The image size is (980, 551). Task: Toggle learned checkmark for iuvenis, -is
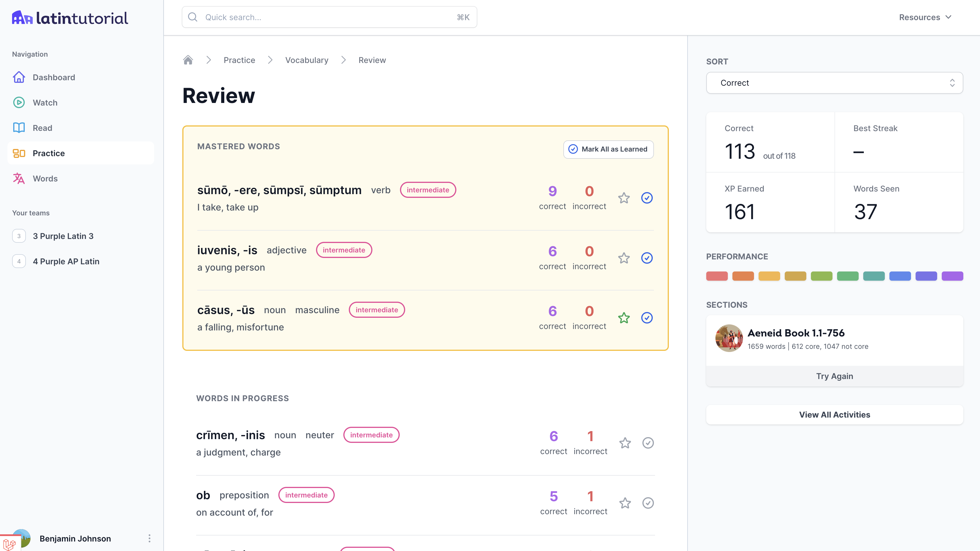coord(647,258)
